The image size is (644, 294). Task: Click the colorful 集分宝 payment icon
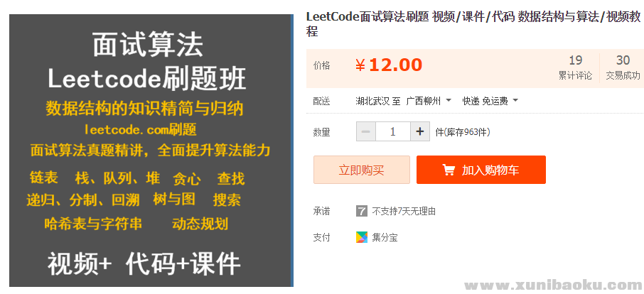[x=362, y=237]
